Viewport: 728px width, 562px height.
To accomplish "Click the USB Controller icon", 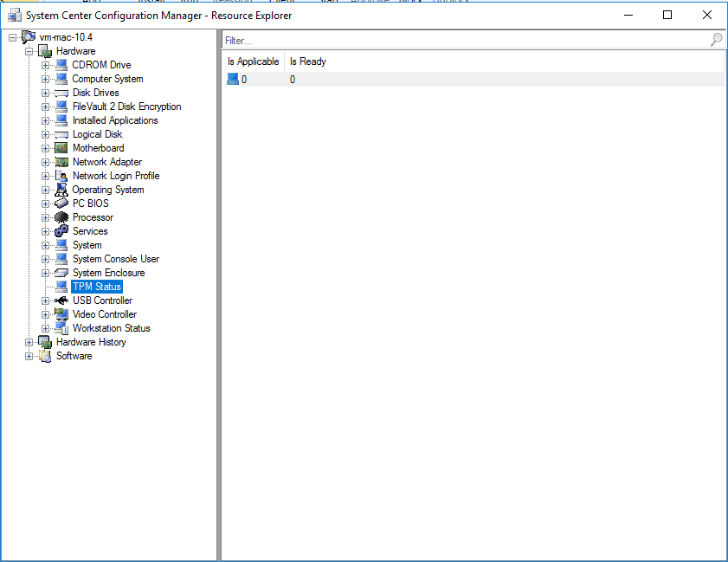I will (61, 300).
